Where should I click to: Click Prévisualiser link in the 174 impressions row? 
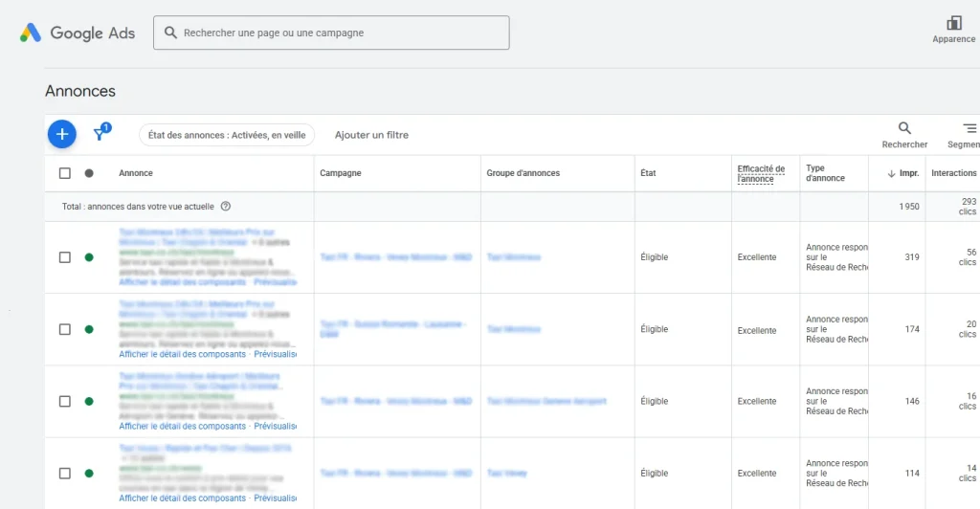[275, 354]
